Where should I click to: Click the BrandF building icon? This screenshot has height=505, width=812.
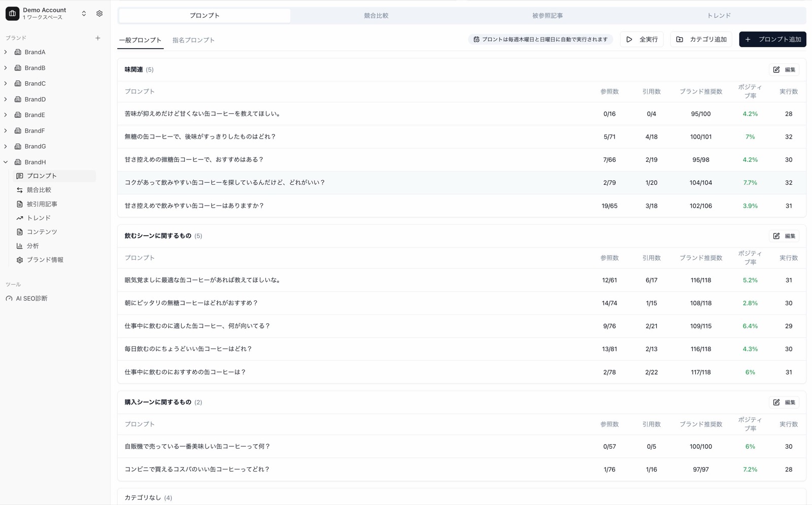[x=18, y=131]
